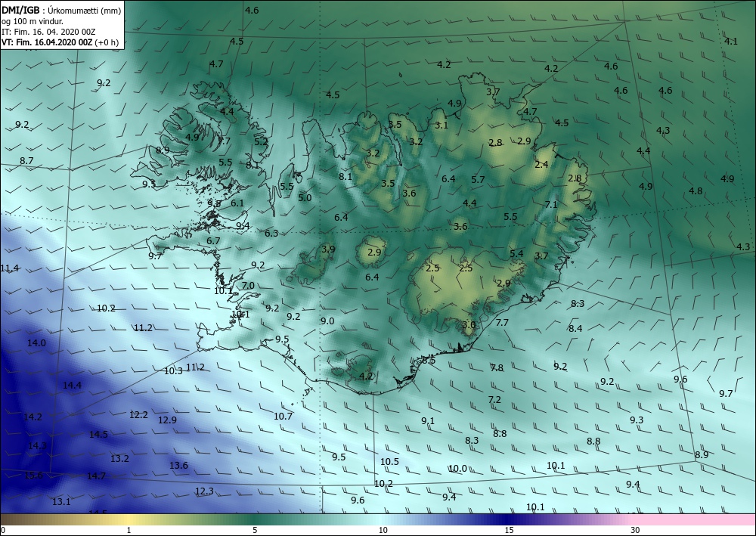This screenshot has height=536, width=756.
Task: Click the 8.4 value on the map
Action: coord(575,329)
